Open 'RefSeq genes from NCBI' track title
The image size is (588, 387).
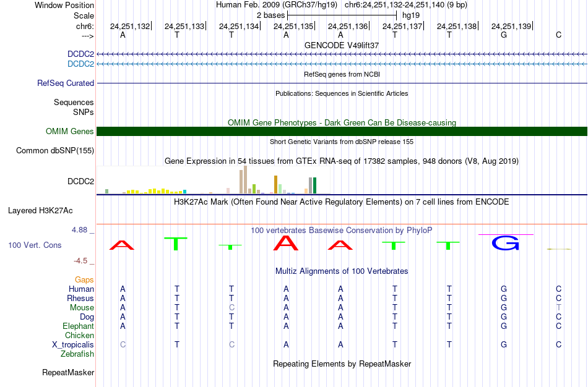pos(342,74)
